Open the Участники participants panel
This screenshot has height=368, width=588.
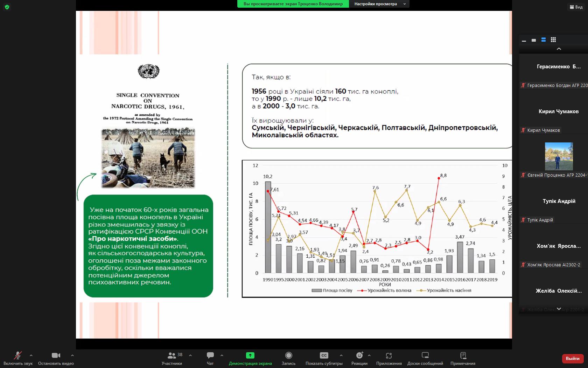coord(172,359)
